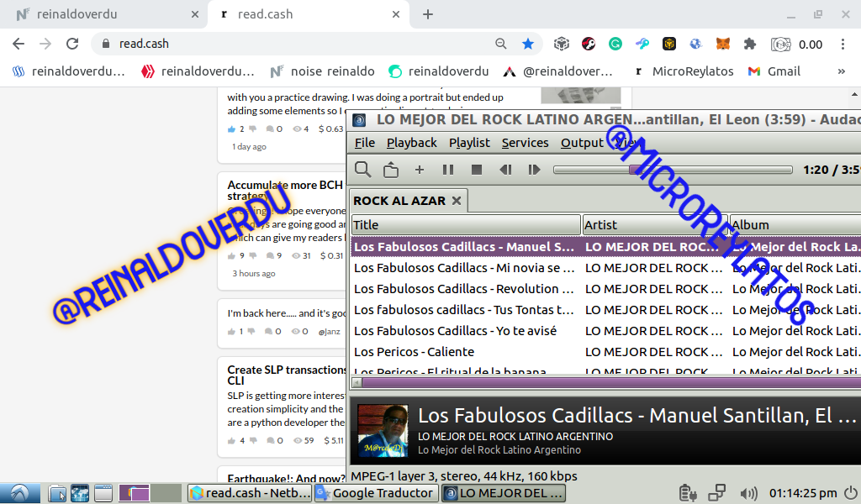Image resolution: width=861 pixels, height=504 pixels.
Task: Click comments icon on Create SLP post
Action: [270, 440]
